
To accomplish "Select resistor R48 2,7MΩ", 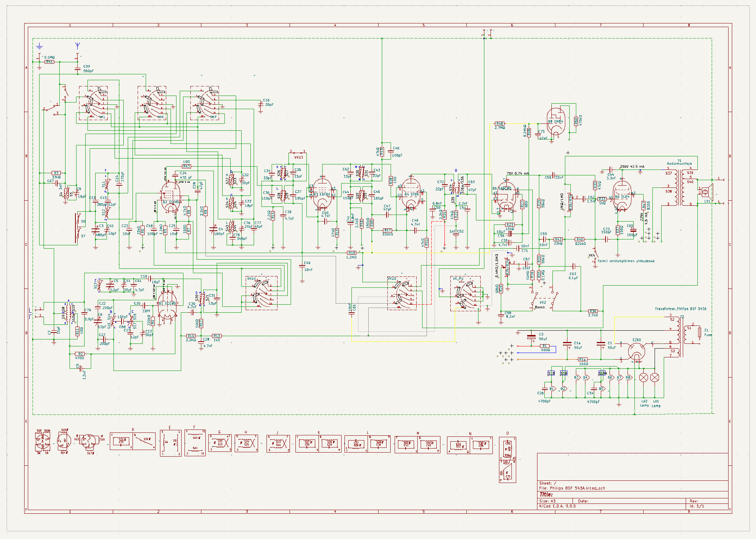I will pyautogui.click(x=499, y=124).
